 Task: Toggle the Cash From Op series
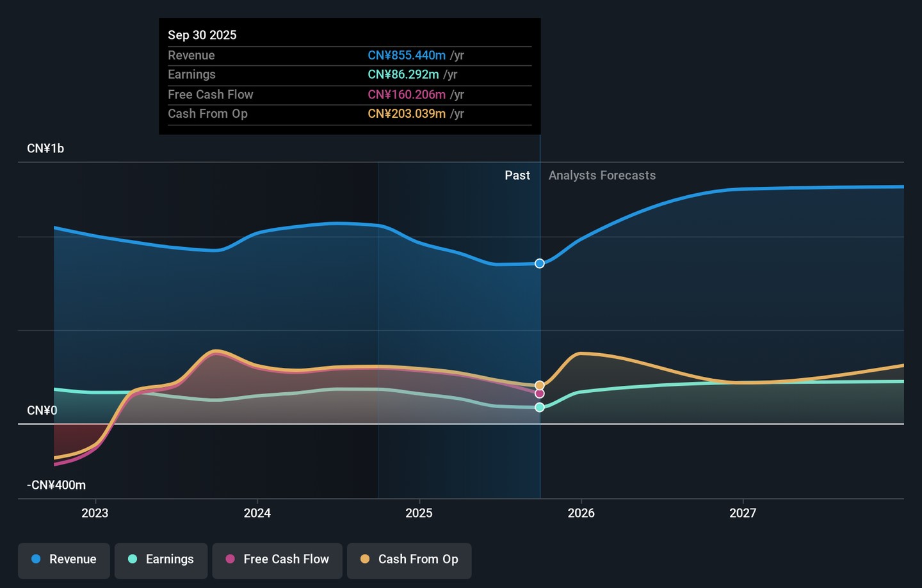[x=409, y=560]
